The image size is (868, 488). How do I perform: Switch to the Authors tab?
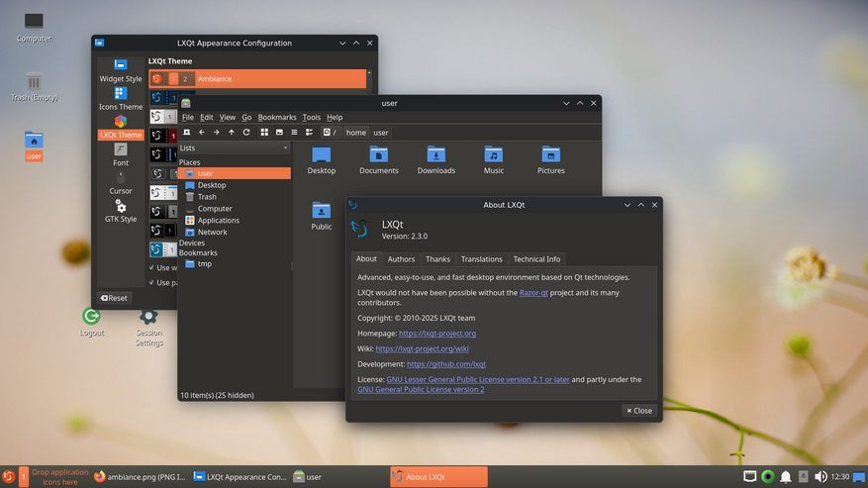pyautogui.click(x=401, y=259)
